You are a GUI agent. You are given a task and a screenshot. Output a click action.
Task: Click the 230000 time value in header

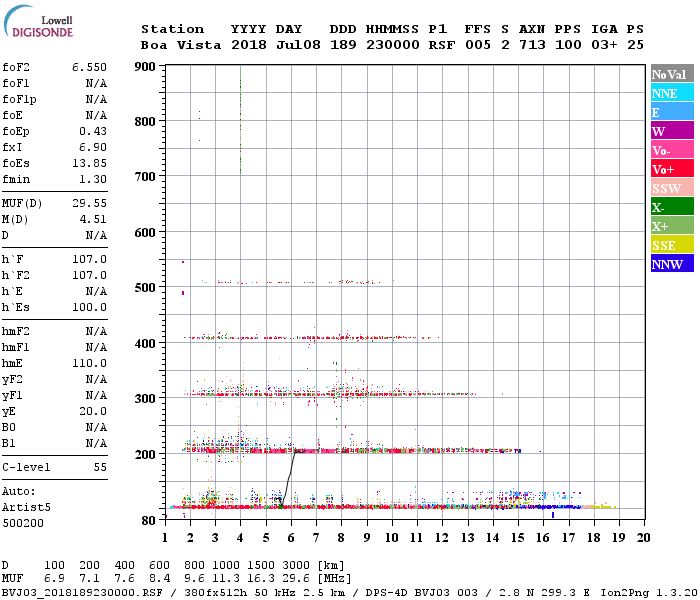(x=393, y=45)
